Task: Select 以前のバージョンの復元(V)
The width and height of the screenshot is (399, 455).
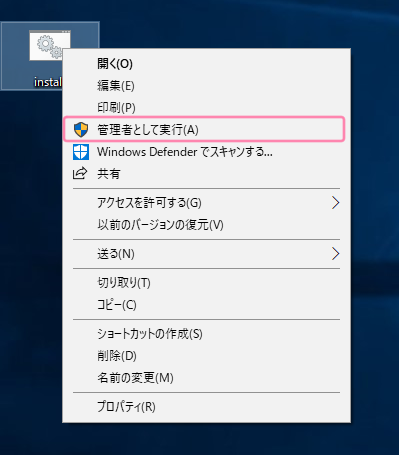Action: click(x=206, y=225)
